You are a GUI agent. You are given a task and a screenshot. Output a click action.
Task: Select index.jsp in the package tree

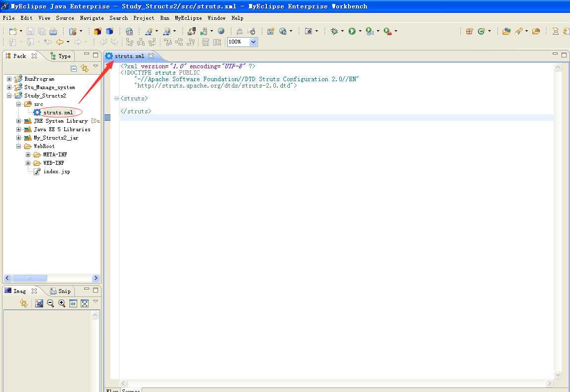click(x=57, y=171)
